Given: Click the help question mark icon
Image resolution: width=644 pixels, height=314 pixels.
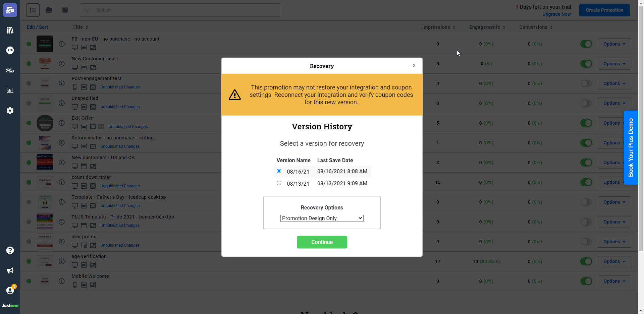Looking at the screenshot, I should [10, 250].
